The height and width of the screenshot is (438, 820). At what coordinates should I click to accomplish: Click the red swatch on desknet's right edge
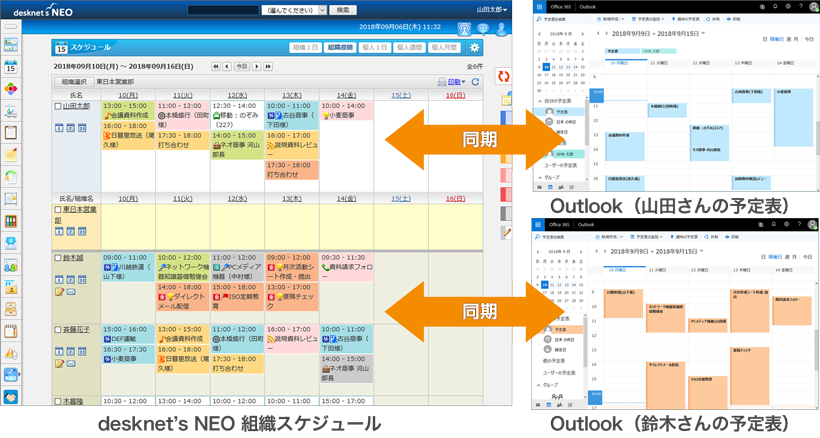[x=506, y=194]
